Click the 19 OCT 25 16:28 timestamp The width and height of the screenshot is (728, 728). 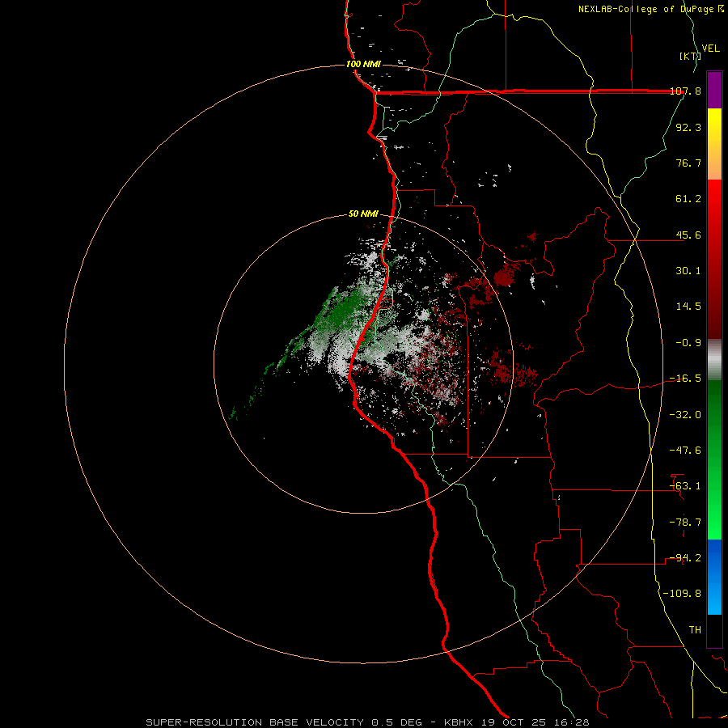pos(535,722)
